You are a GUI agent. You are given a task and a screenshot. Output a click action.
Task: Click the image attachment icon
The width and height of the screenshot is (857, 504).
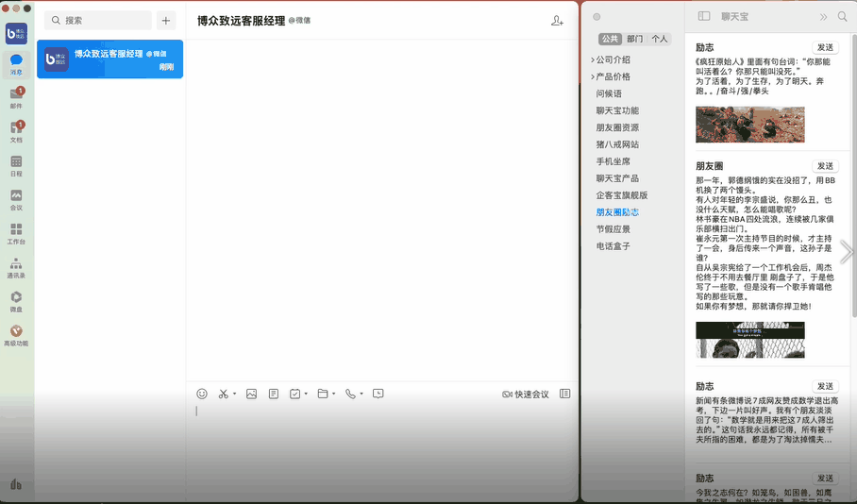click(251, 394)
